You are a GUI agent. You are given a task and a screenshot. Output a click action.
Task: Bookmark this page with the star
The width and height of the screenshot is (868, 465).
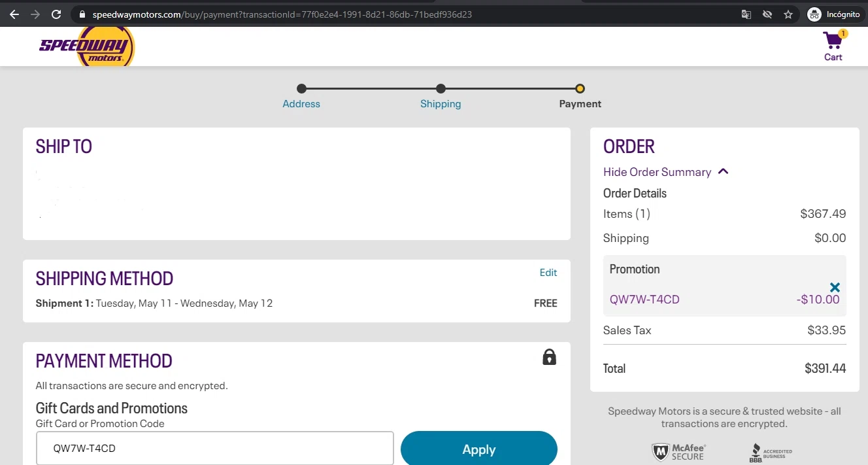pyautogui.click(x=788, y=14)
